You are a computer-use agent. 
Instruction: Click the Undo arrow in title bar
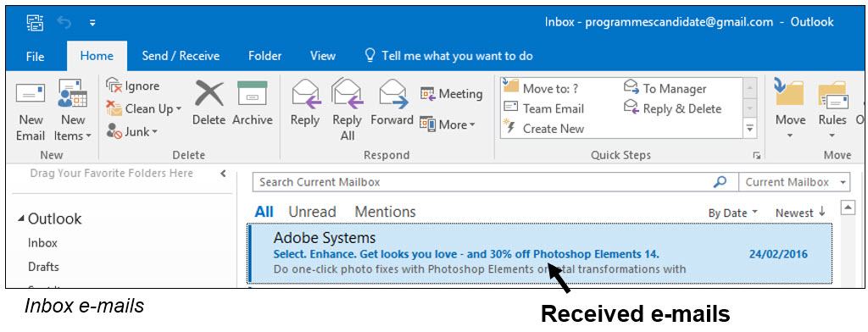pyautogui.click(x=64, y=23)
